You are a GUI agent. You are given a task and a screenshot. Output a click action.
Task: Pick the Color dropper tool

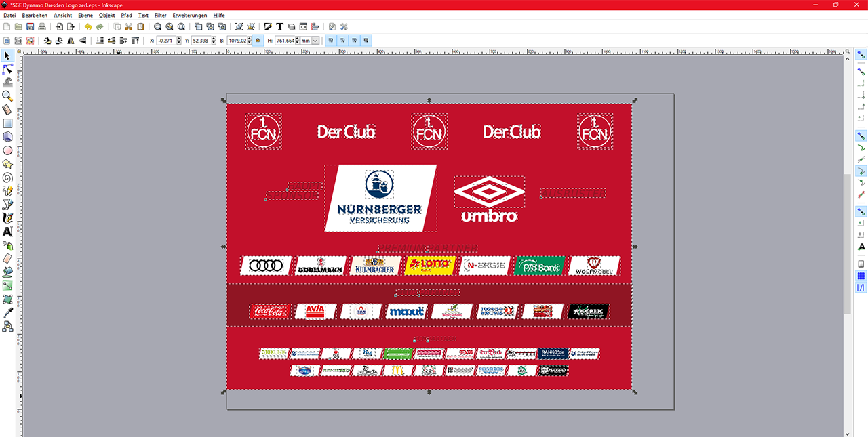coord(7,312)
